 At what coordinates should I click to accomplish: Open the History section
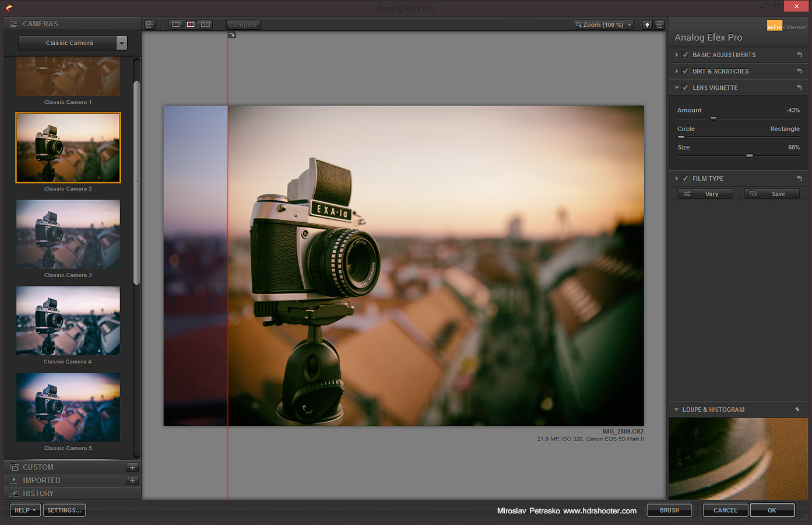pyautogui.click(x=38, y=494)
